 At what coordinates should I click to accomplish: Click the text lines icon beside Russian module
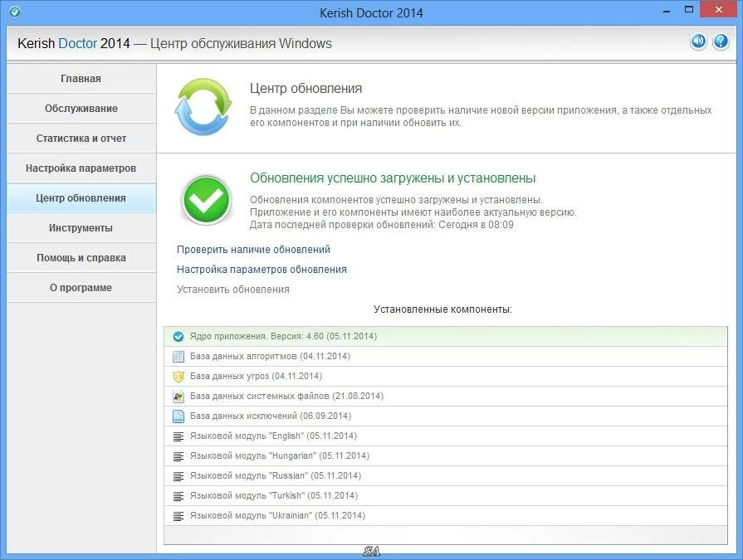point(178,476)
